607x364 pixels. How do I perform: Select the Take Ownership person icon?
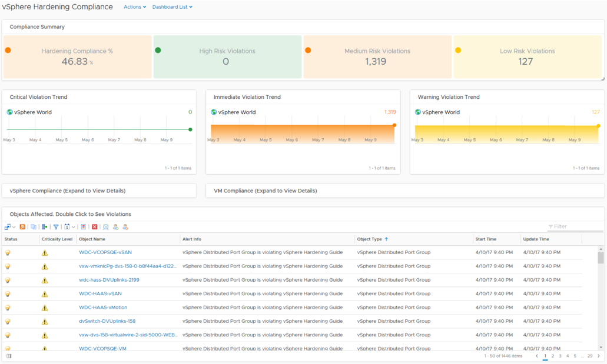(116, 226)
